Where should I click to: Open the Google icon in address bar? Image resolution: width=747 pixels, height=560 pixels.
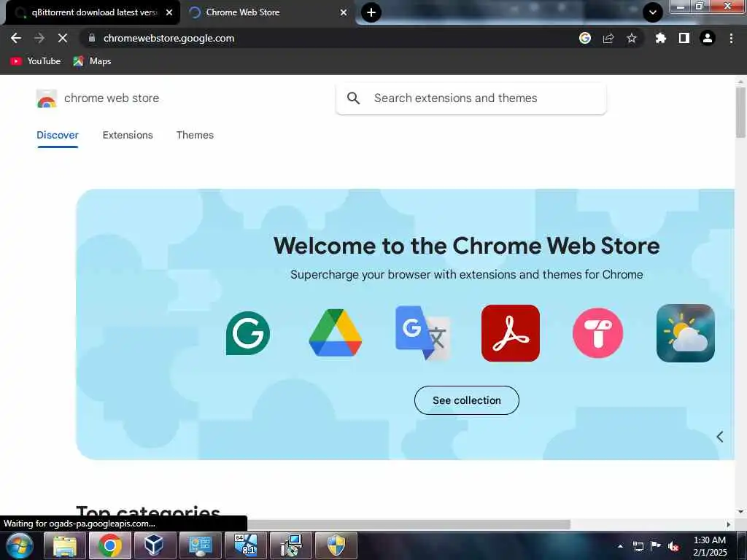585,38
